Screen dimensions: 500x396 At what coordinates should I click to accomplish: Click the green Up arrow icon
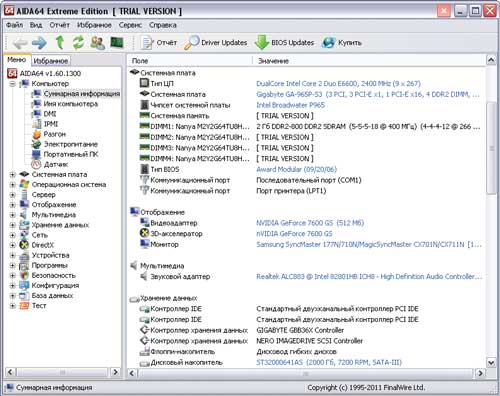[x=60, y=43]
